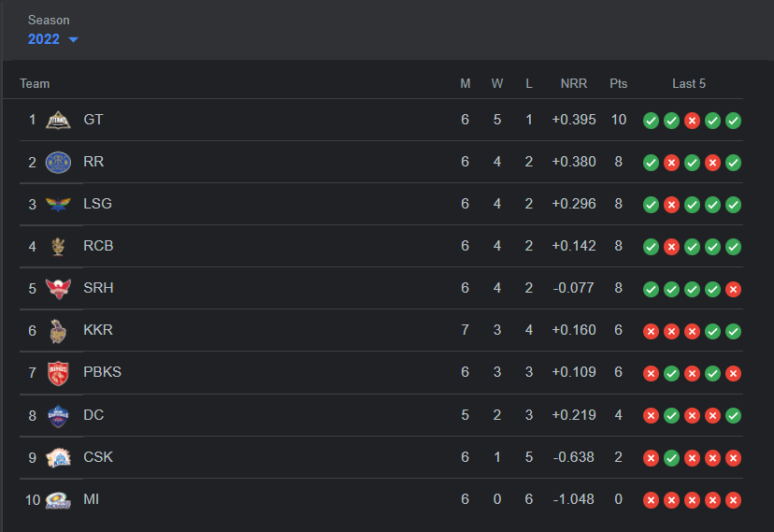Screen dimensions: 774x532
Task: Click the CSK team logo
Action: pos(59,457)
